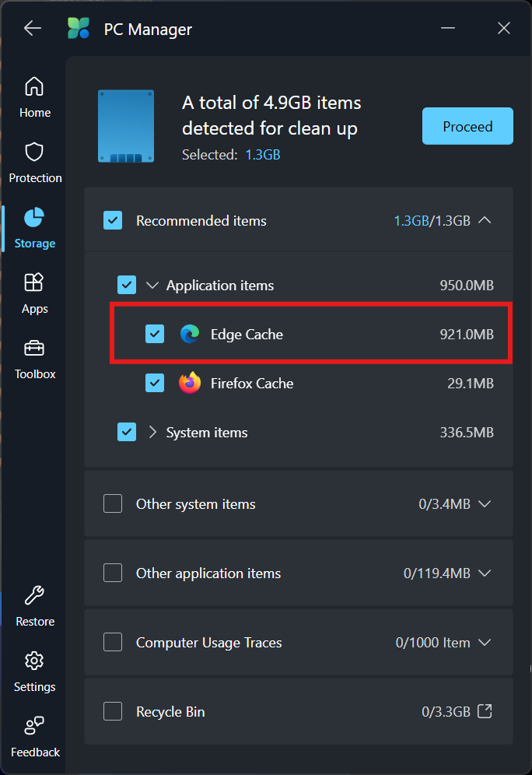Image resolution: width=532 pixels, height=775 pixels.
Task: Collapse the Application items chevron
Action: point(152,286)
